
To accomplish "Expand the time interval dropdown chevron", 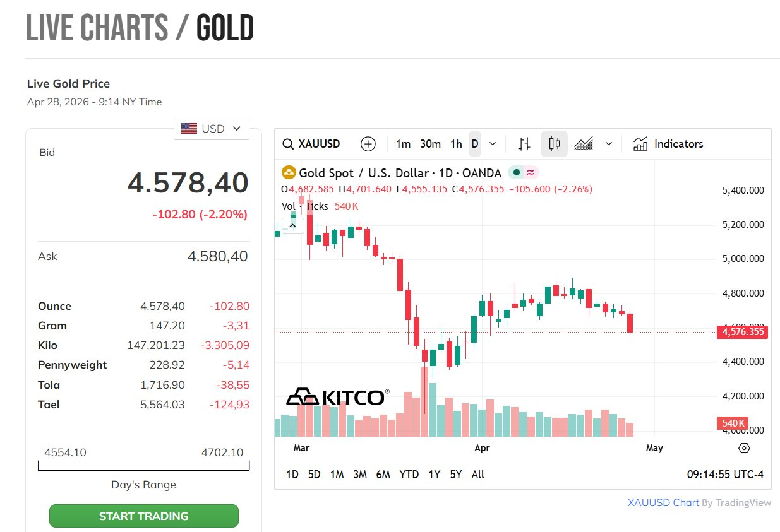I will click(493, 144).
